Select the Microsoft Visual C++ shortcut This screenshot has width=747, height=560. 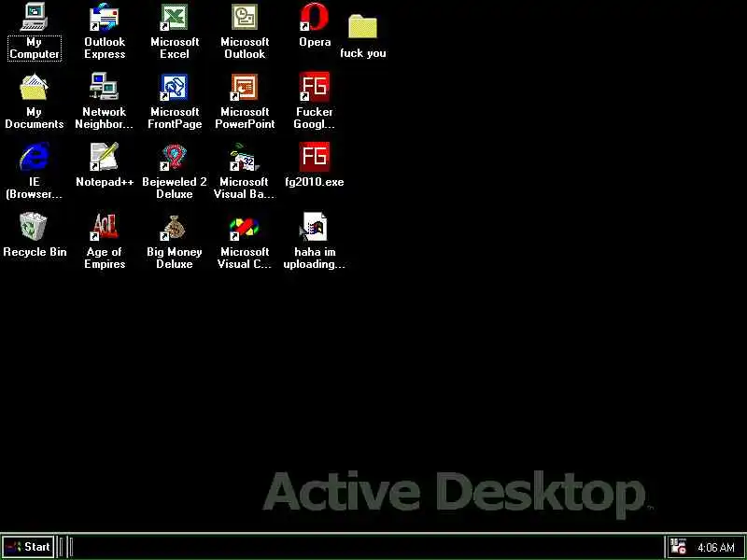pos(245,227)
